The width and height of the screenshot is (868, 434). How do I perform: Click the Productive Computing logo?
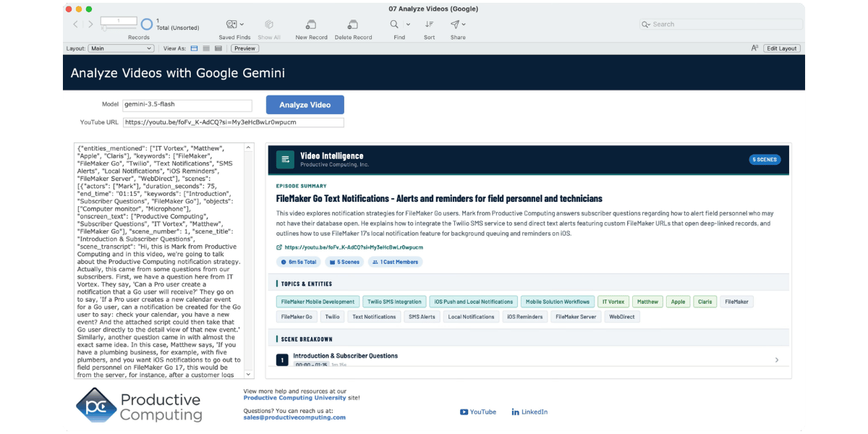(x=139, y=405)
